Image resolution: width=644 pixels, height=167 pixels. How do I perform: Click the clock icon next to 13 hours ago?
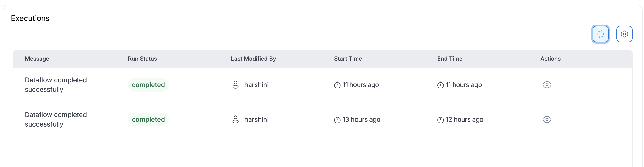point(337,119)
